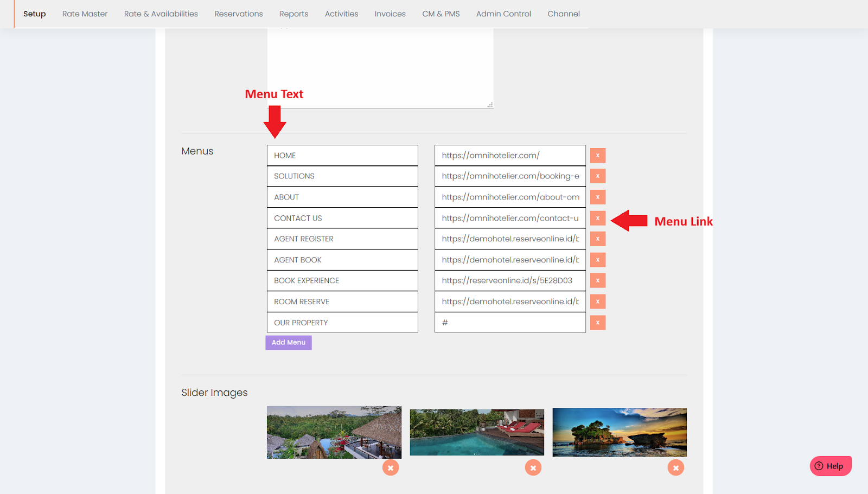Edit the ROOM RESERVE menu text field

coord(342,301)
